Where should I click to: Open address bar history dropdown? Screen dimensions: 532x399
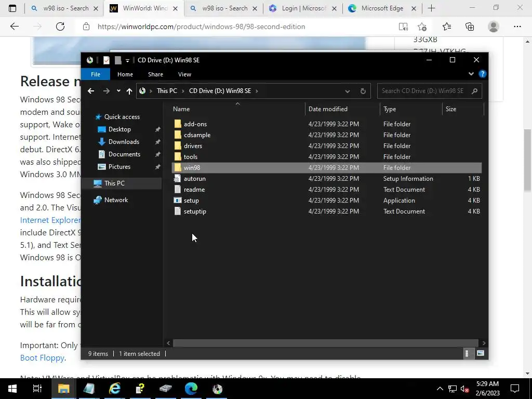click(x=347, y=91)
